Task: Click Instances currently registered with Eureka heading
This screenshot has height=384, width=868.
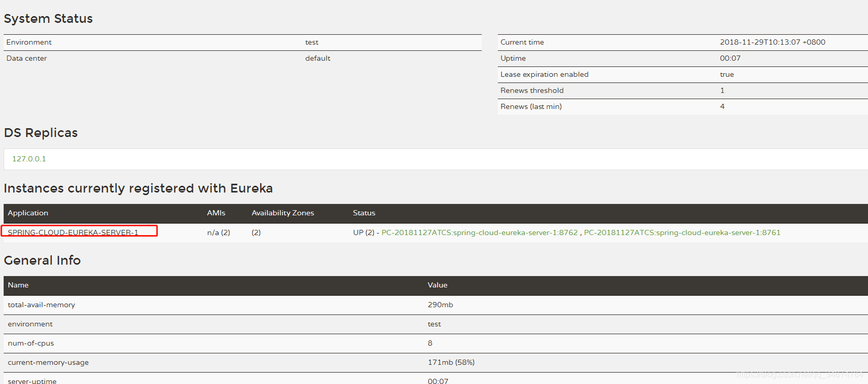Action: coord(139,188)
